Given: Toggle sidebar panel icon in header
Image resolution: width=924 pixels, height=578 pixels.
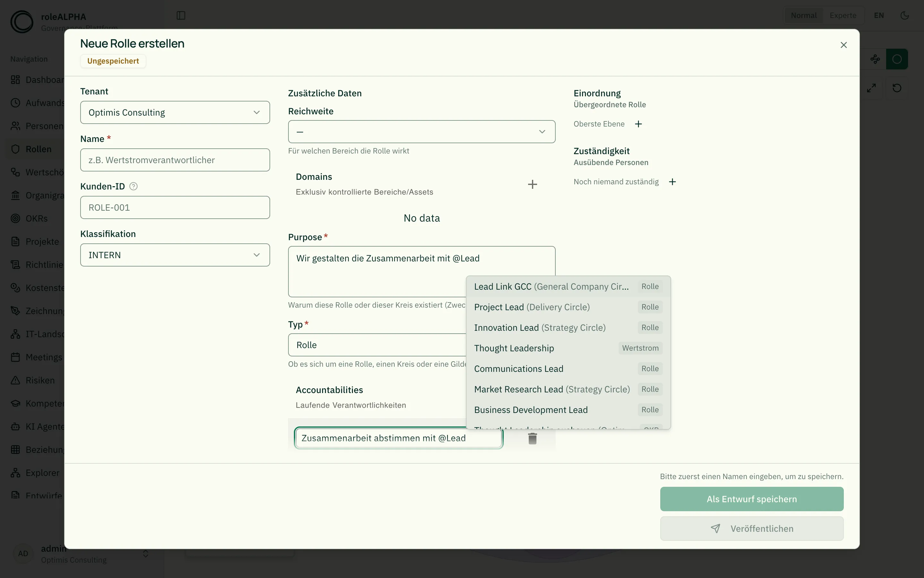Looking at the screenshot, I should pyautogui.click(x=181, y=16).
